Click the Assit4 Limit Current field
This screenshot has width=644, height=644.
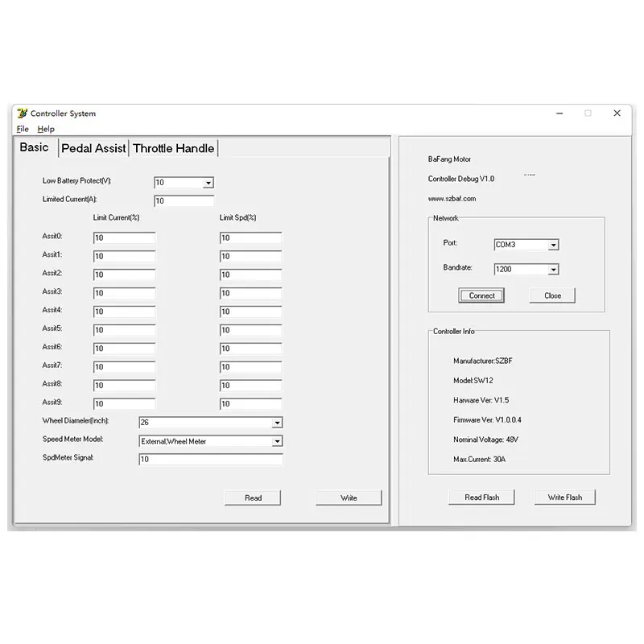click(x=125, y=312)
